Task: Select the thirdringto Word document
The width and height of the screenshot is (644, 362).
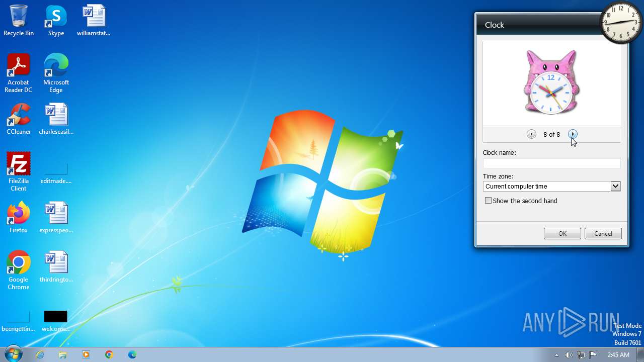Action: [x=56, y=267]
